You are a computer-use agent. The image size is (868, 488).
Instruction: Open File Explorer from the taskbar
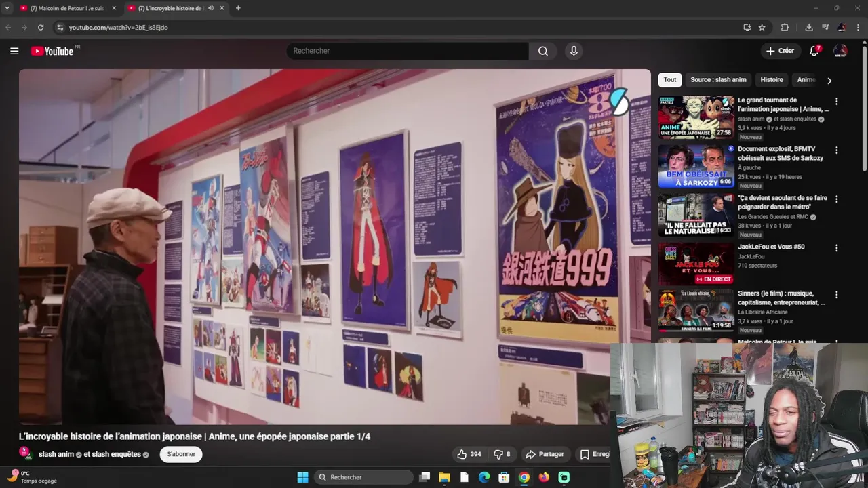pyautogui.click(x=444, y=477)
